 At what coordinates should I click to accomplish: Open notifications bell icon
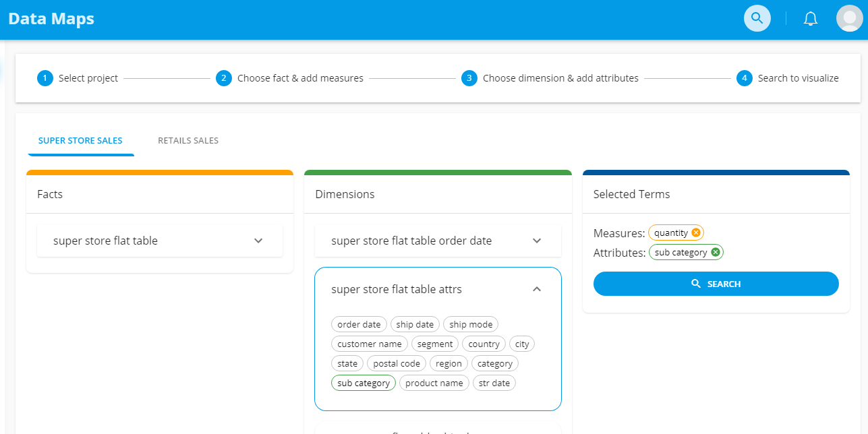click(811, 18)
